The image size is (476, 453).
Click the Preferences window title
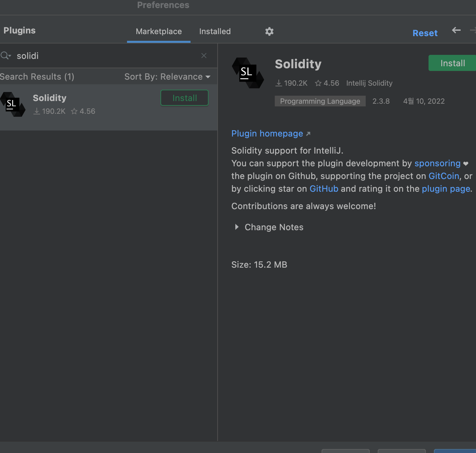163,5
